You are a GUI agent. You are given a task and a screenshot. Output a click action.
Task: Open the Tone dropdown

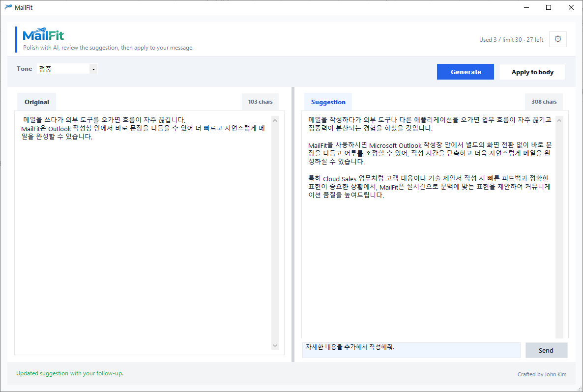point(64,69)
